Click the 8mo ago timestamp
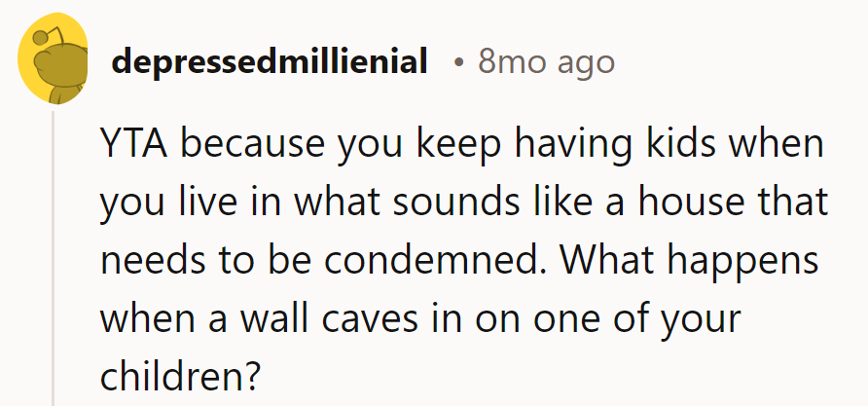868x406 pixels. pos(546,63)
